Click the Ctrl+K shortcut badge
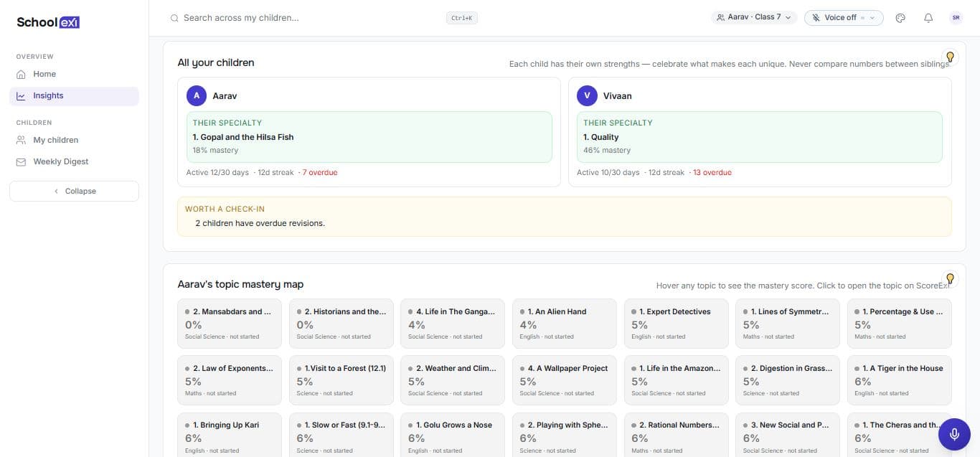 coord(462,18)
